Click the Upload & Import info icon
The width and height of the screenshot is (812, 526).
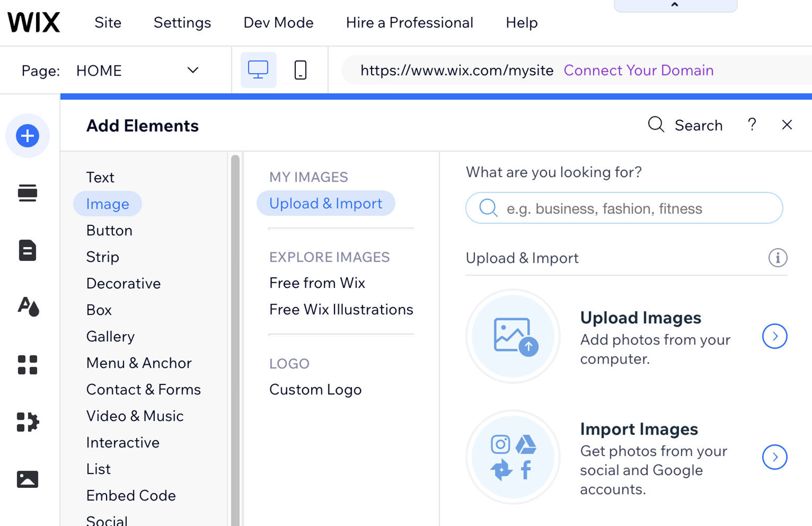tap(777, 258)
